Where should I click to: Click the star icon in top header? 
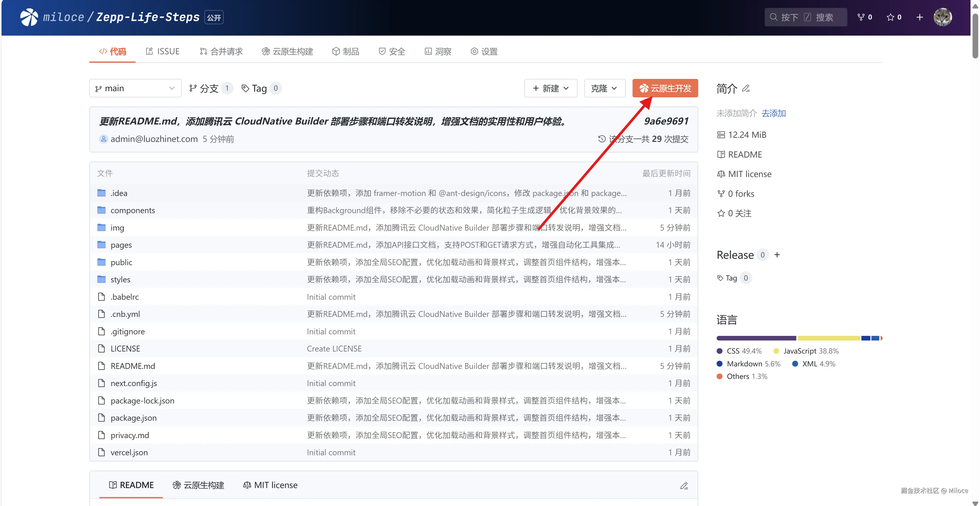click(x=891, y=17)
